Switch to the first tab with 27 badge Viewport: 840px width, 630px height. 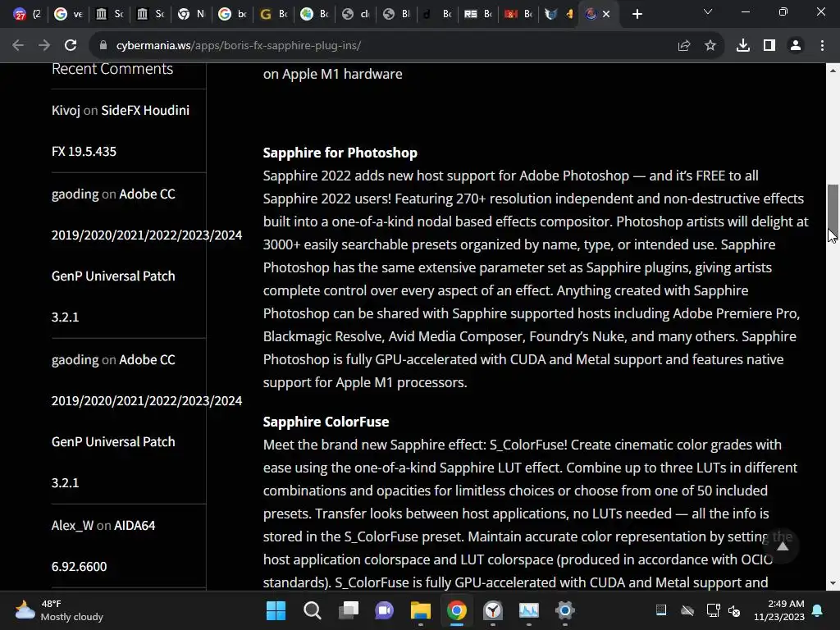pyautogui.click(x=27, y=15)
